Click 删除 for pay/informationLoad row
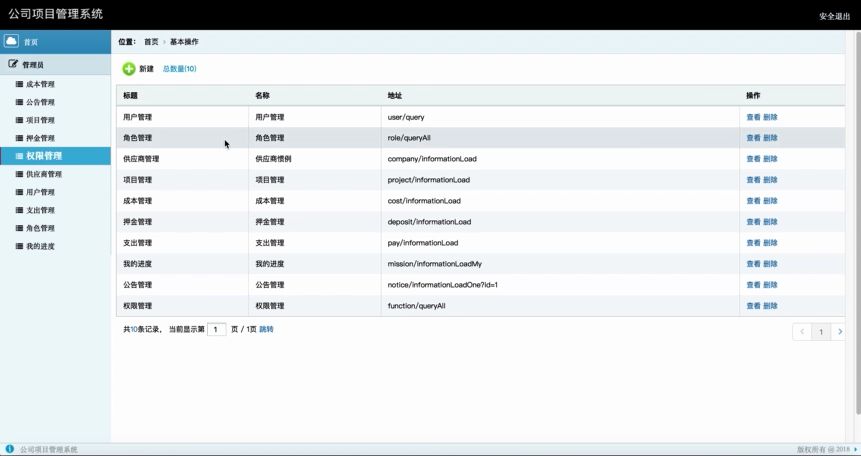The width and height of the screenshot is (861, 456). pyautogui.click(x=770, y=243)
